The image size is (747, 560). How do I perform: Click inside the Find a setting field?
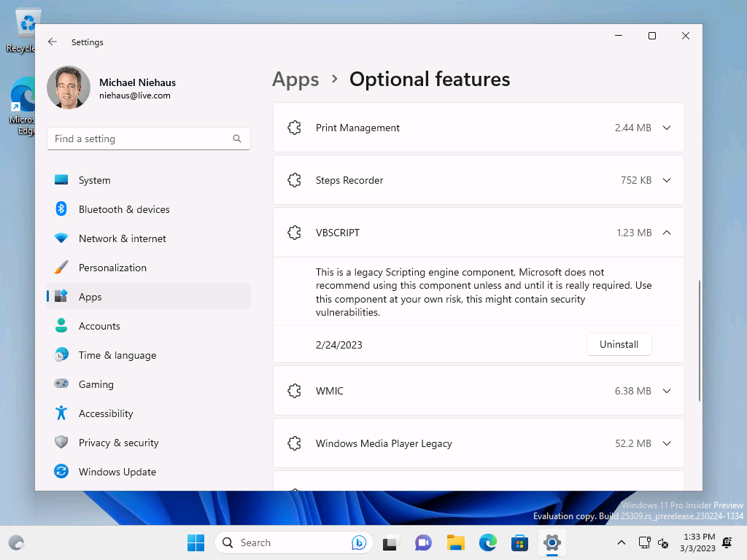pyautogui.click(x=131, y=138)
